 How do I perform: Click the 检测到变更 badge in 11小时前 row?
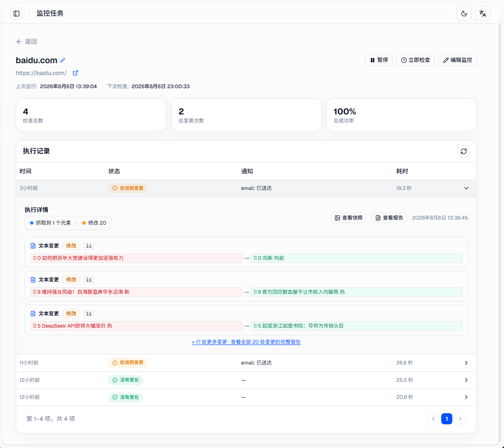click(x=128, y=363)
